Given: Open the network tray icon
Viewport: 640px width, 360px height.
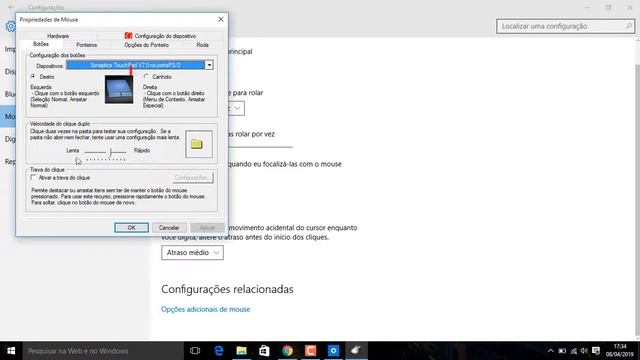Looking at the screenshot, I should [x=574, y=351].
